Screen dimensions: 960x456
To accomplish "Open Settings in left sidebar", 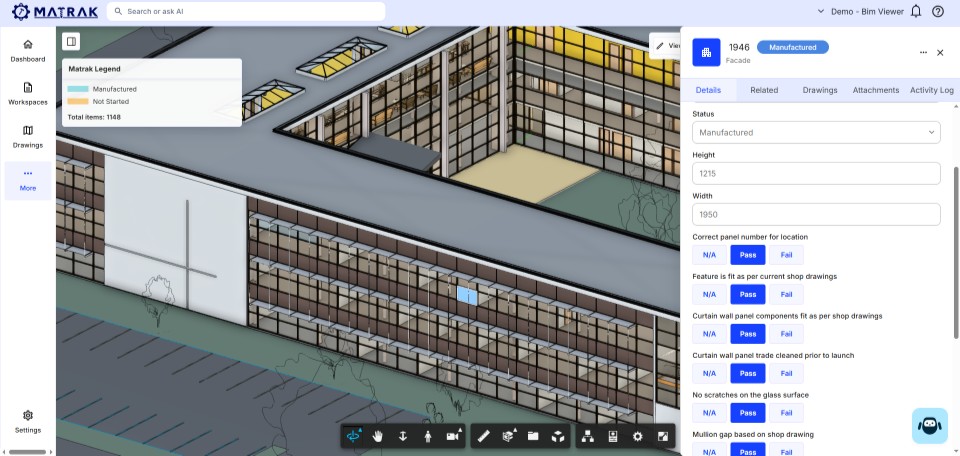I will click(28, 422).
